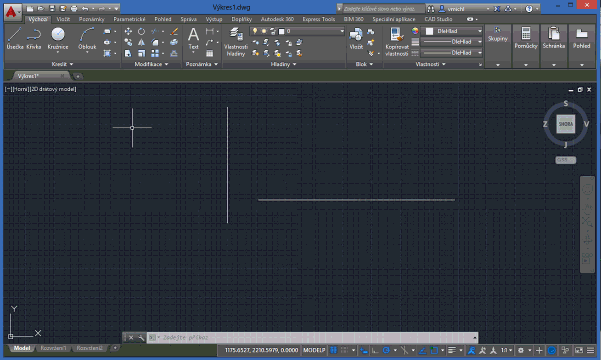The width and height of the screenshot is (601, 360).
Task: Activate the Rotate tool in Modifikace
Action: [x=141, y=31]
